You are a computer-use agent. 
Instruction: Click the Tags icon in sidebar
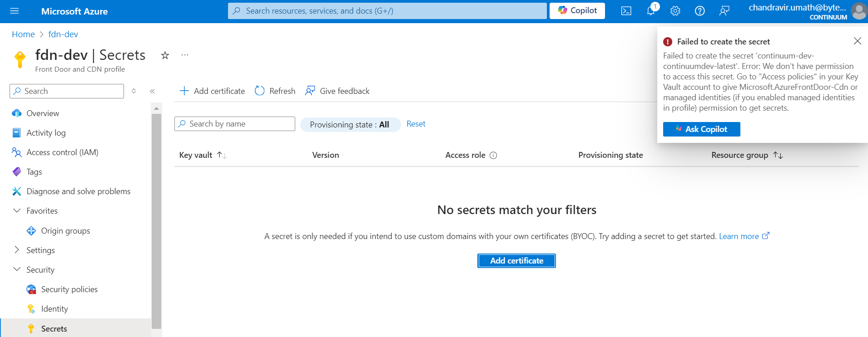click(x=17, y=172)
